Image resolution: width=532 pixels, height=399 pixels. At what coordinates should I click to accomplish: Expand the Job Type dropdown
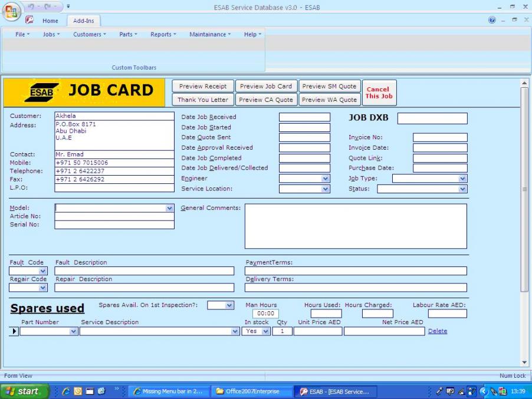(x=462, y=179)
